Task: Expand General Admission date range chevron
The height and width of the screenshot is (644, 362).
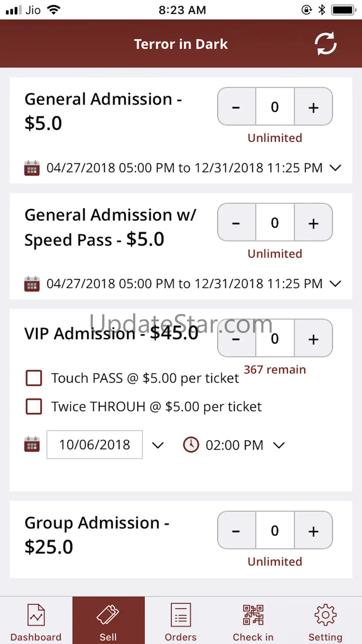Action: 335,168
